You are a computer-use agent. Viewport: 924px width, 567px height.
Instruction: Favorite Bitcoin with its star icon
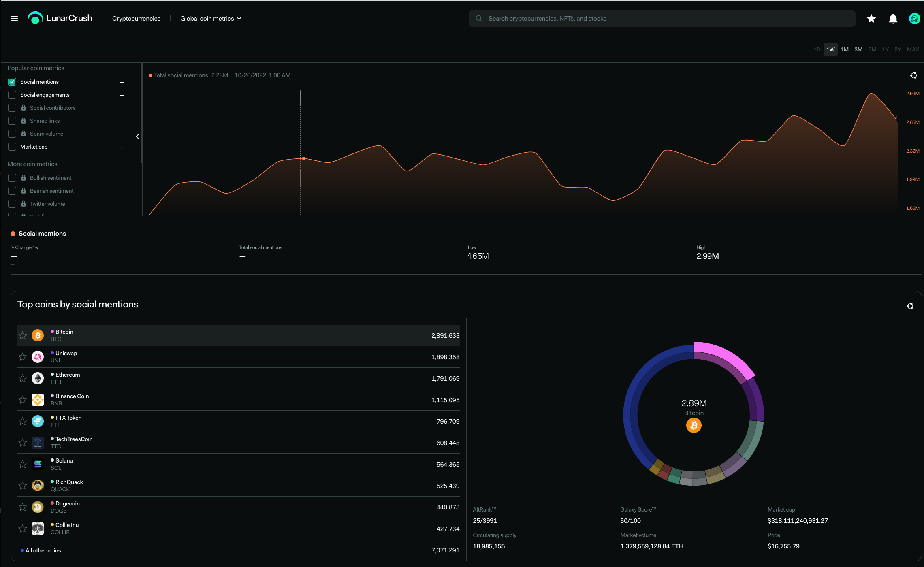23,335
